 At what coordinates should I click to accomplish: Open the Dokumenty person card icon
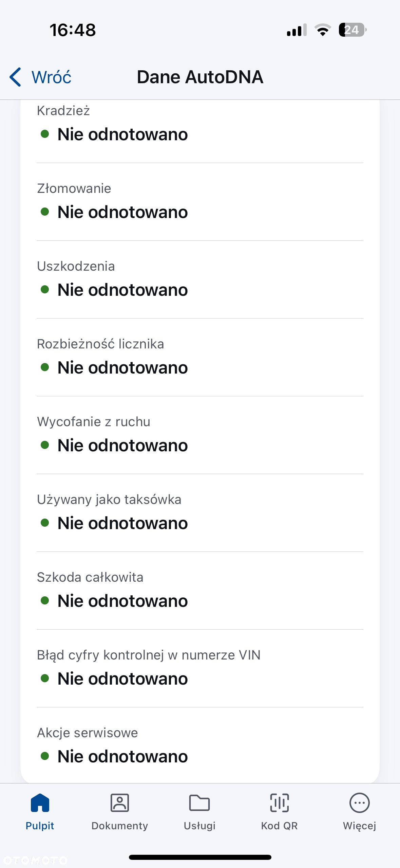click(x=120, y=803)
